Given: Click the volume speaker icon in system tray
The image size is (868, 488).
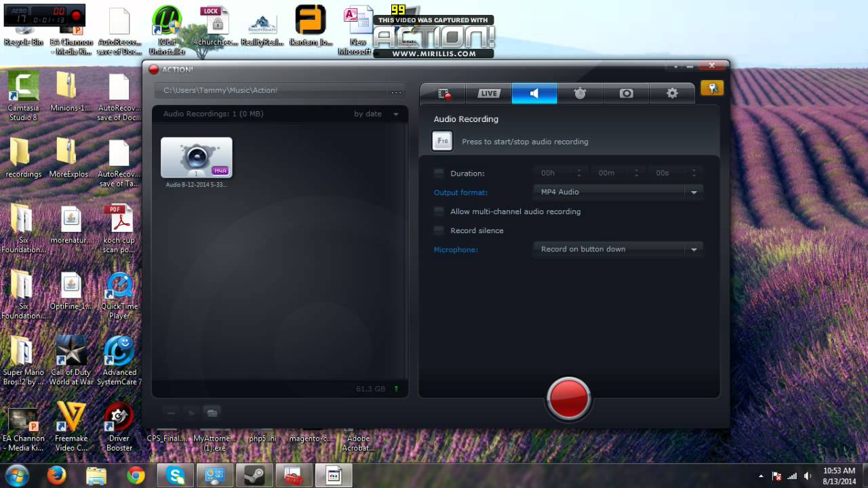Looking at the screenshot, I should point(807,476).
